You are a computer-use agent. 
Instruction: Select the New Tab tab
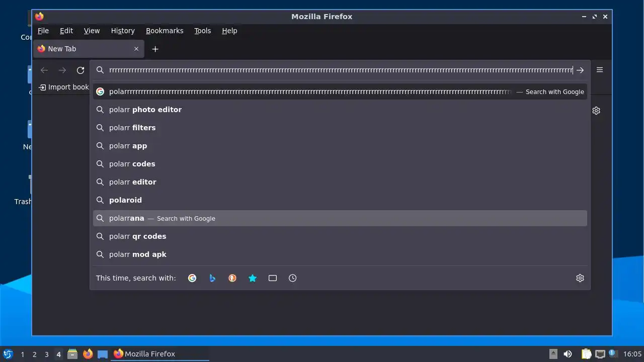89,49
